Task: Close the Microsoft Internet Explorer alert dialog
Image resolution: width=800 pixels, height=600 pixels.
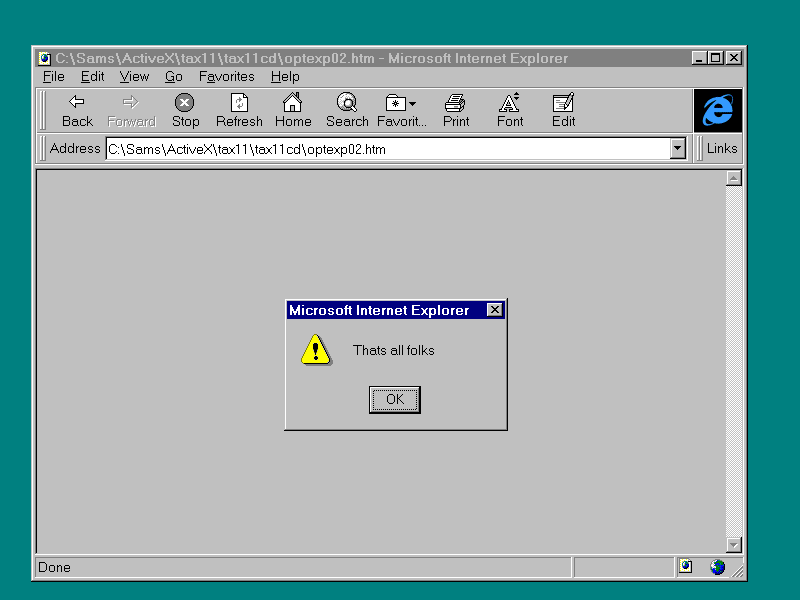Action: point(495,310)
